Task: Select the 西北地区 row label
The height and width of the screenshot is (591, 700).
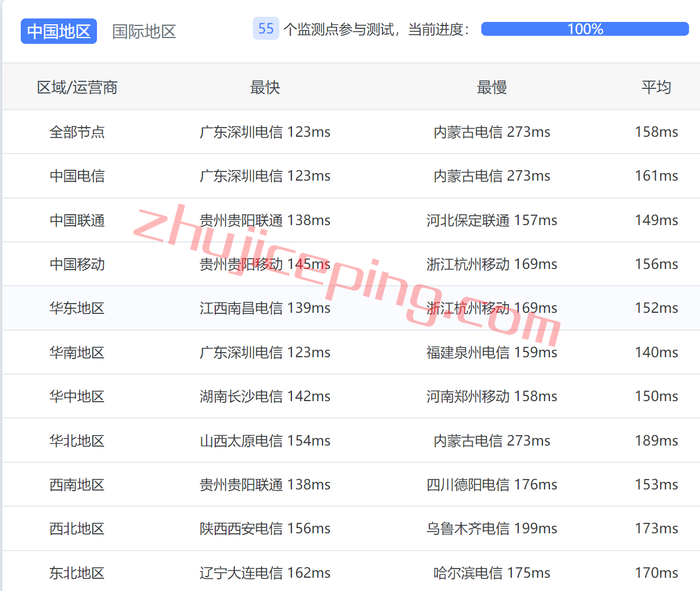Action: (x=77, y=528)
